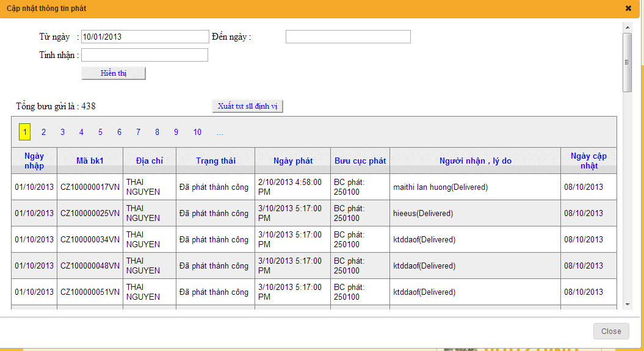Close the Cập nhật thông tin phát dialog
The image size is (644, 351).
628,8
